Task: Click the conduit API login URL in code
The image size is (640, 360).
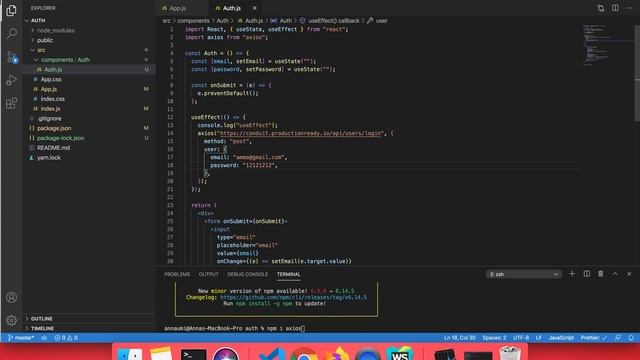Action: click(301, 133)
